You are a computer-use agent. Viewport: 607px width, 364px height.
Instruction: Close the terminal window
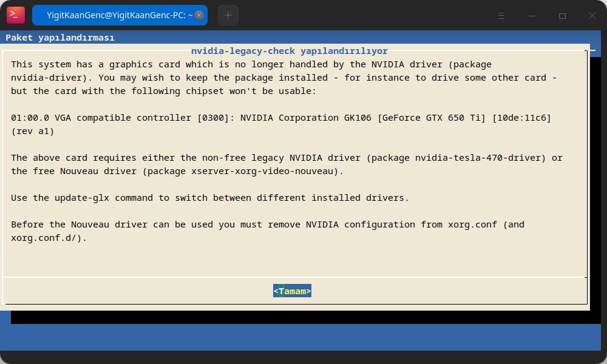point(592,16)
